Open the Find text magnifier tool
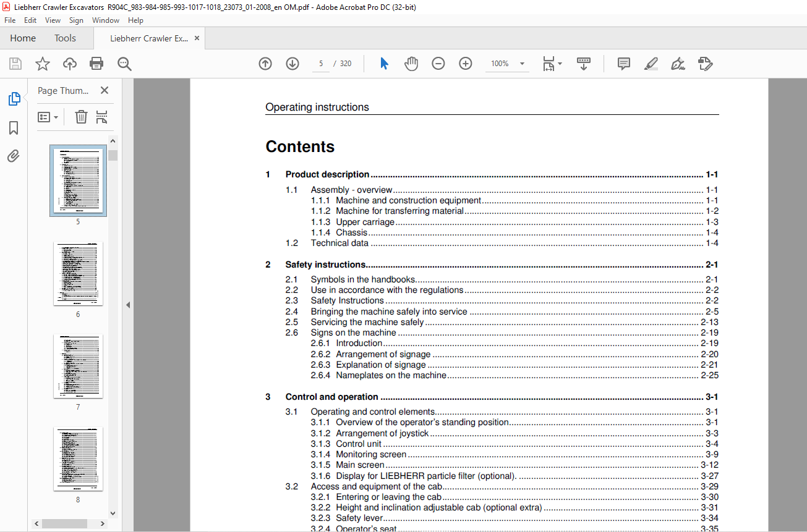 [x=124, y=64]
